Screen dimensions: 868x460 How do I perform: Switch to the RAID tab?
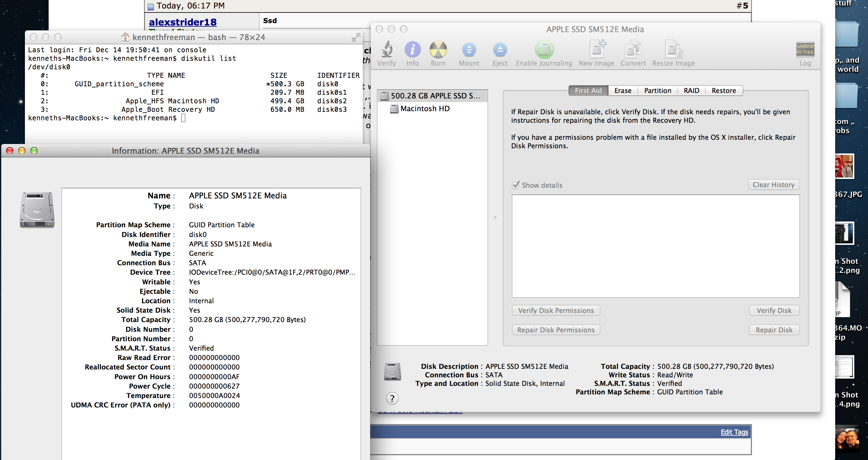pos(691,91)
